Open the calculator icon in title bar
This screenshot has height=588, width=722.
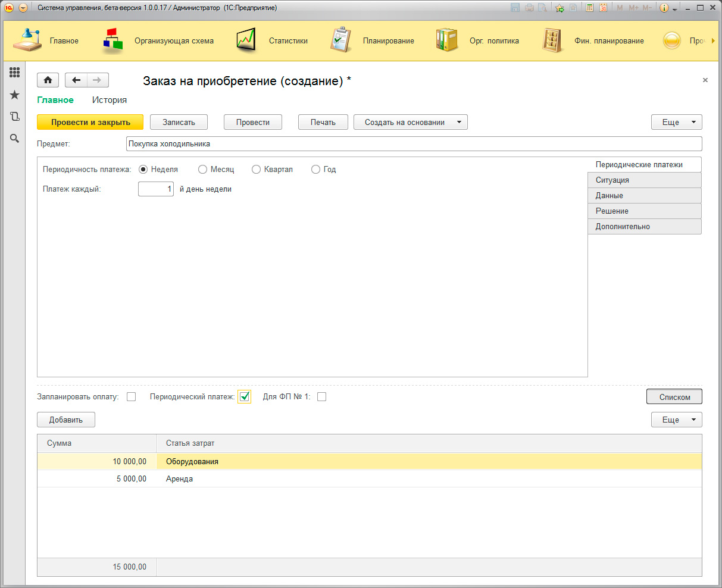(590, 8)
